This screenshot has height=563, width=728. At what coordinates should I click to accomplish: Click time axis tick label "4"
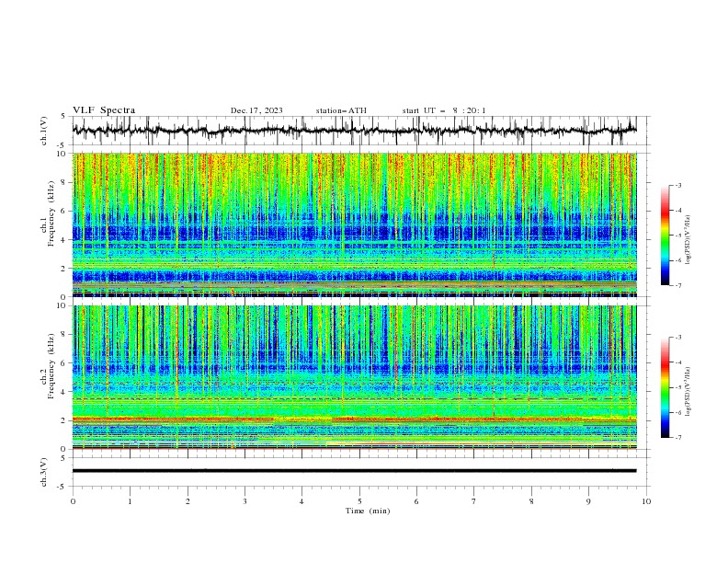[x=302, y=501]
